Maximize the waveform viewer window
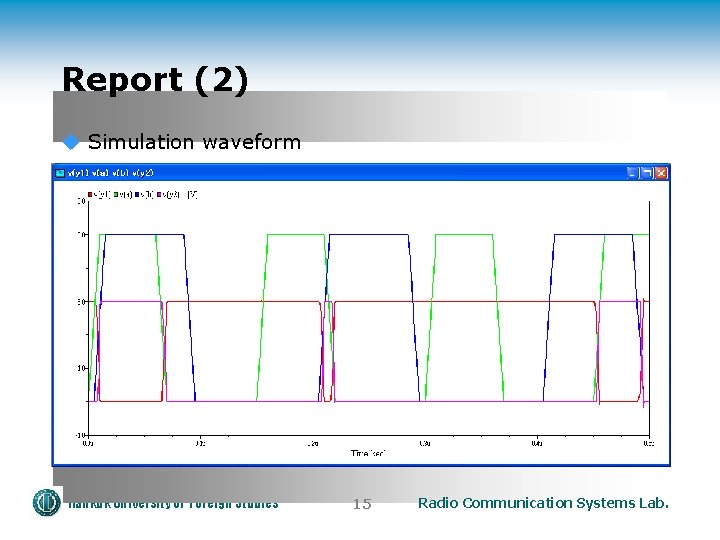Screen dimensions: 720x540 (x=647, y=173)
